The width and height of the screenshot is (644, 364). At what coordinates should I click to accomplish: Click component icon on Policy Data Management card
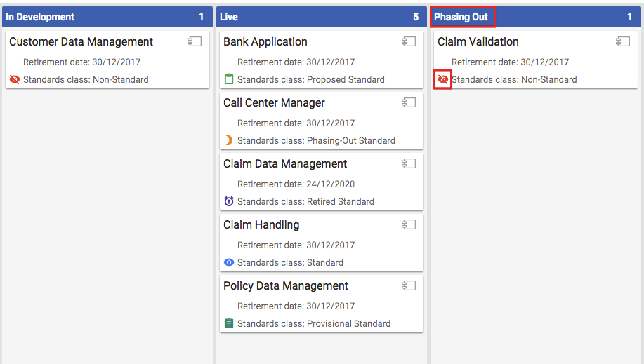point(409,285)
